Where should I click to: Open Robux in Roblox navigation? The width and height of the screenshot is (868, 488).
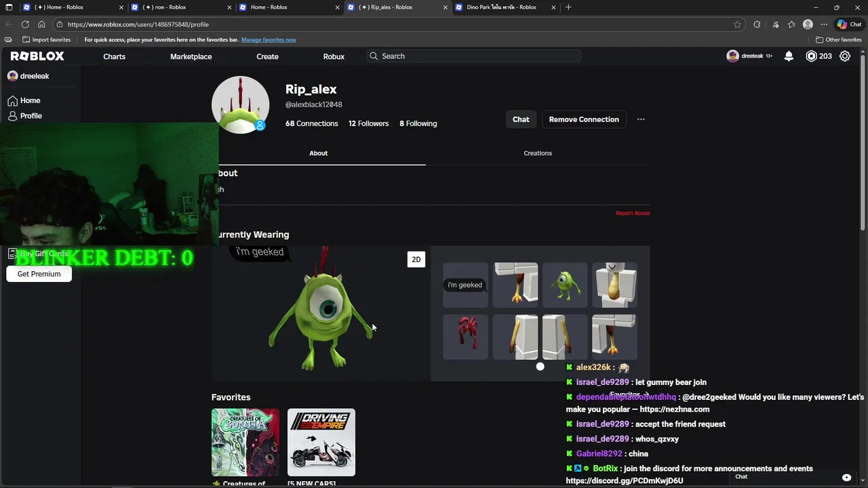tap(334, 56)
